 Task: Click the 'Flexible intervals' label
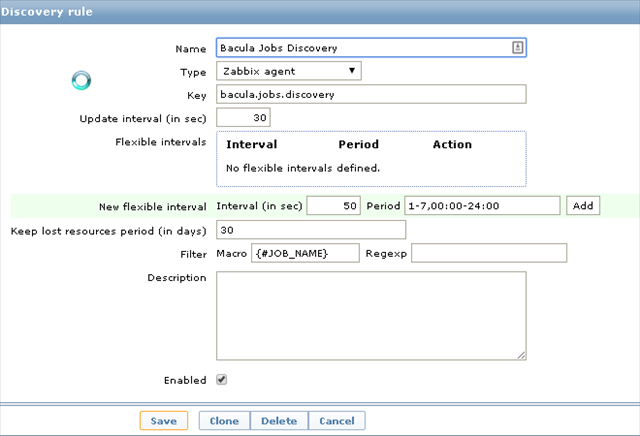(161, 142)
